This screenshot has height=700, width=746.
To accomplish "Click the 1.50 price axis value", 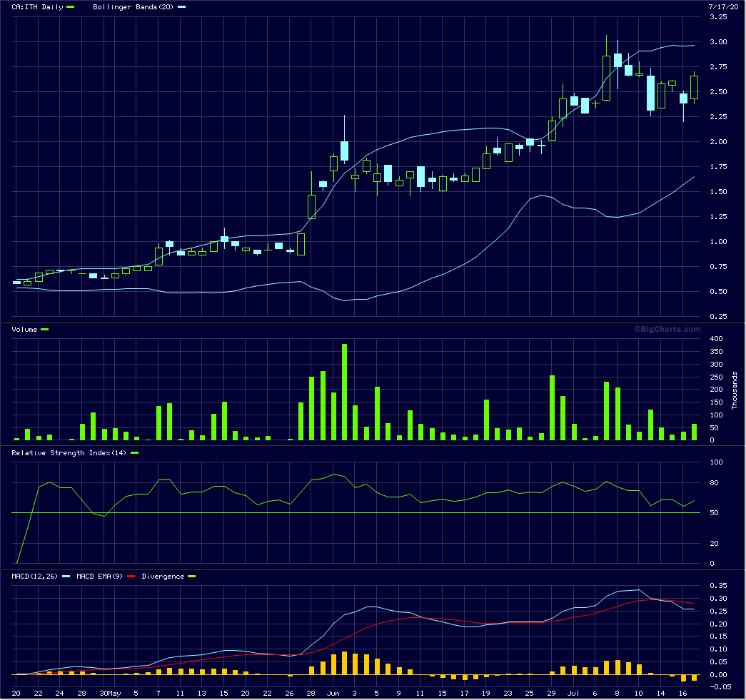I will (x=718, y=192).
